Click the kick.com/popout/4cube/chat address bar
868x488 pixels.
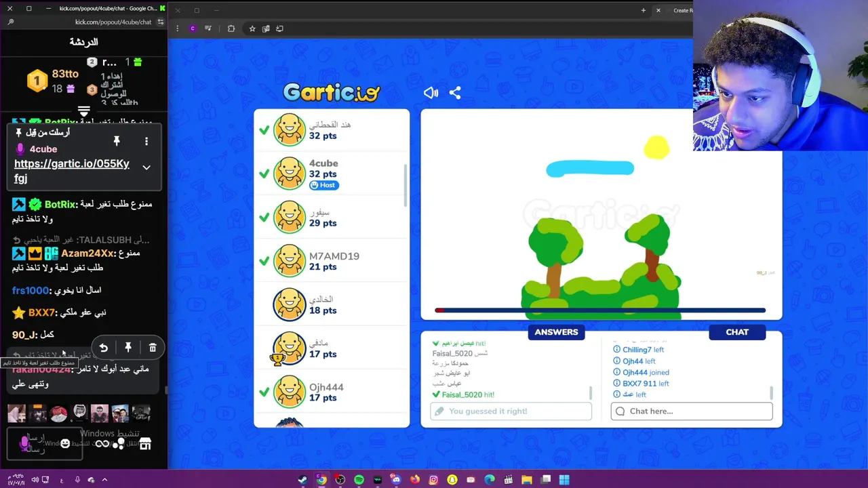[113, 22]
